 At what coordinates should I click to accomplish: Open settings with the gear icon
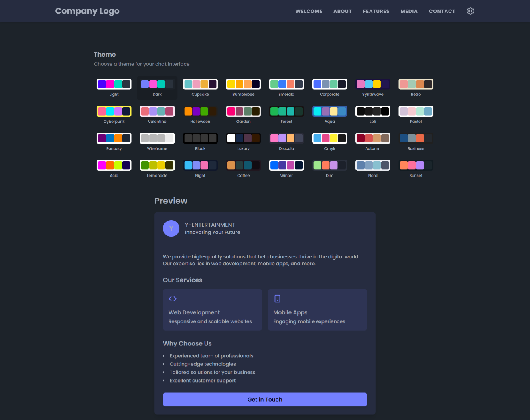click(470, 11)
